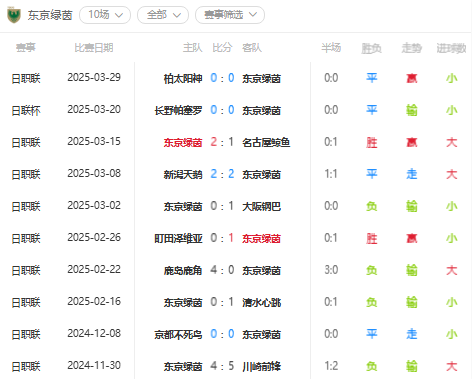Click the 走势 column header
Viewport: 472px width, 379px height.
click(x=412, y=48)
